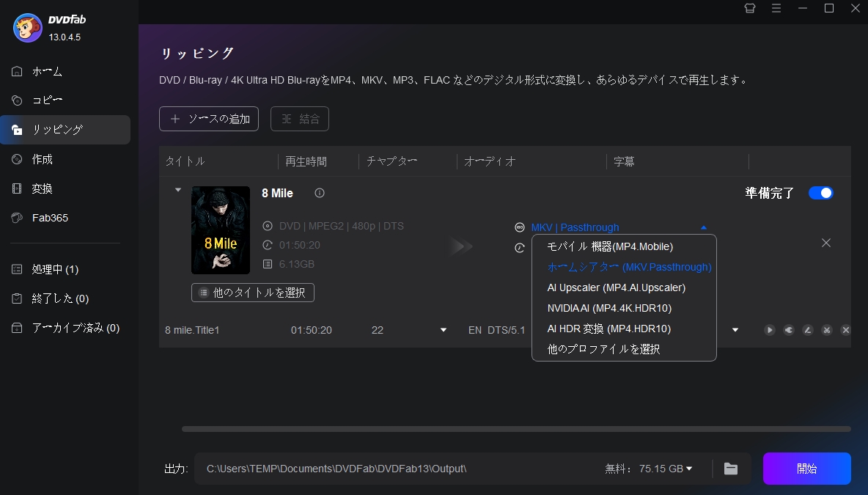This screenshot has width=868, height=495.
Task: Click the 6.13GB size text
Action: point(297,264)
